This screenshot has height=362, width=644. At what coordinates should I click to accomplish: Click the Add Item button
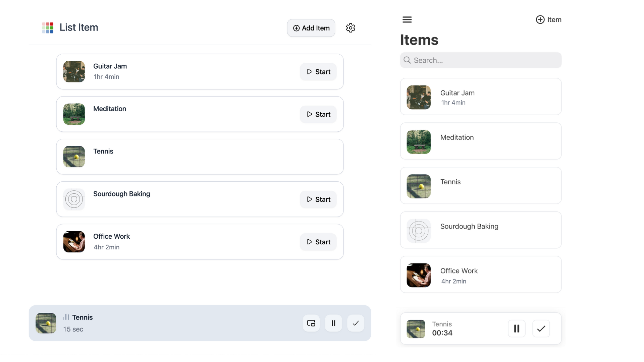(x=311, y=28)
